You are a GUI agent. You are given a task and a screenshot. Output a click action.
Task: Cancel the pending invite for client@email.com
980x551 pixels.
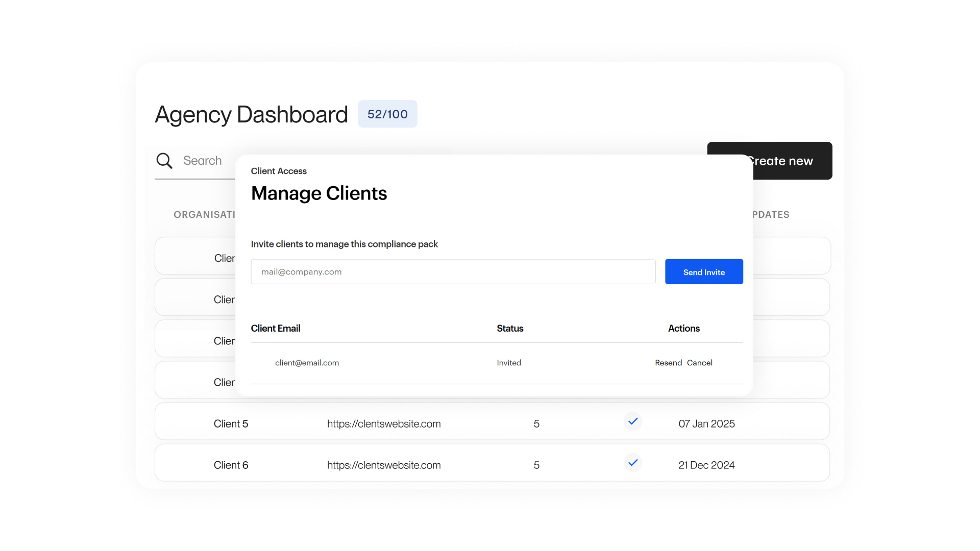700,363
